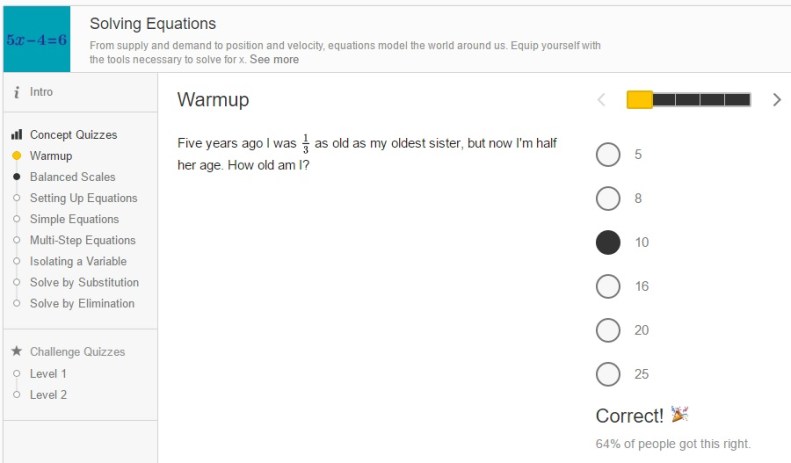Choose the radio button for 16
Viewport: 791px width, 463px height.
pos(608,287)
